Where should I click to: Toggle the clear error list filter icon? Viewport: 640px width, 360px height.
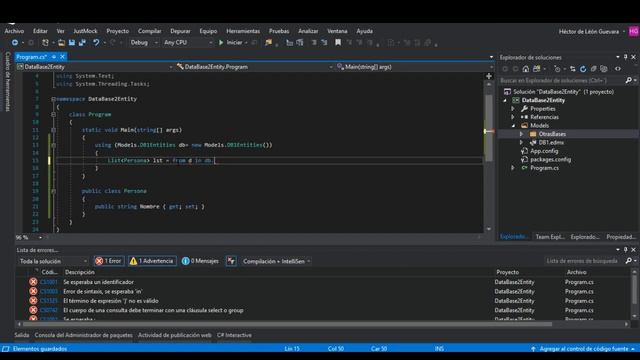[231, 261]
